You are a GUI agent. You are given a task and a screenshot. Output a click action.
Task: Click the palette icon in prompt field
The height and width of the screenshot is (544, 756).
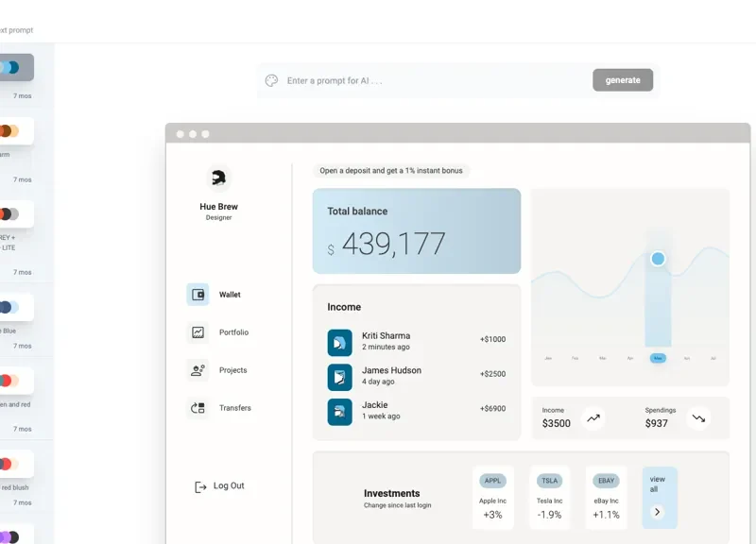(x=272, y=80)
